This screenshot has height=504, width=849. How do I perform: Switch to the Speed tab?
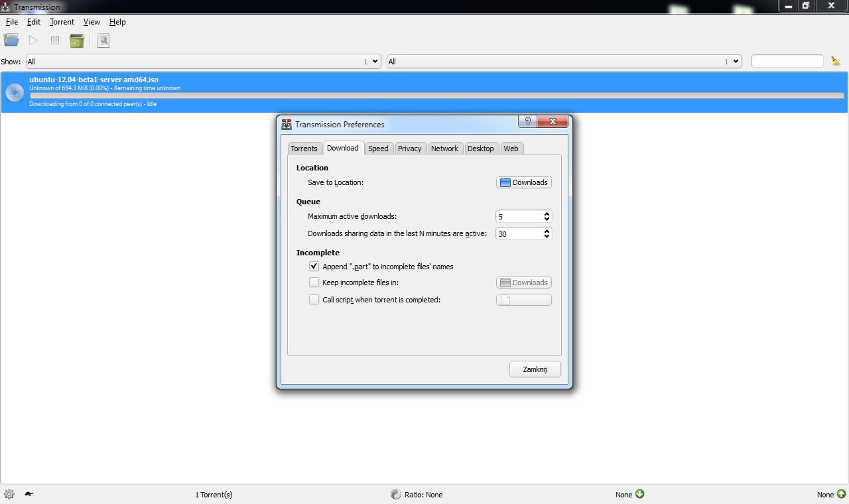[x=378, y=149]
